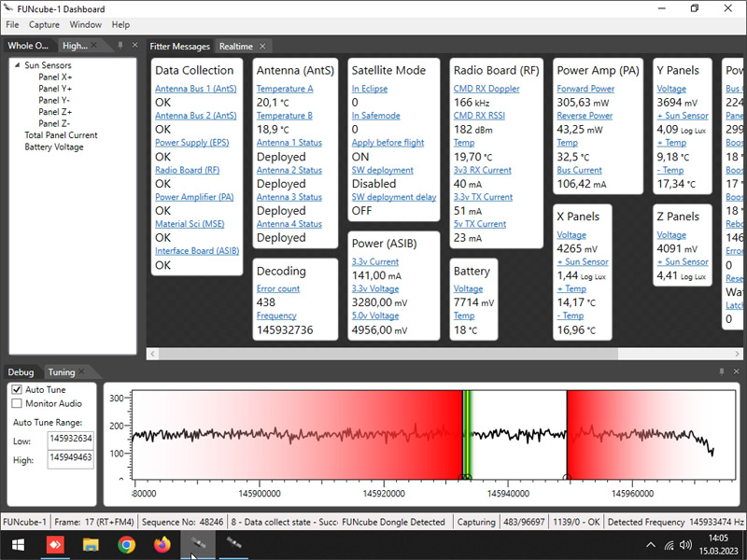The width and height of the screenshot is (747, 560).
Task: Click the Sequence No: 48246 status entry
Action: pos(182,522)
